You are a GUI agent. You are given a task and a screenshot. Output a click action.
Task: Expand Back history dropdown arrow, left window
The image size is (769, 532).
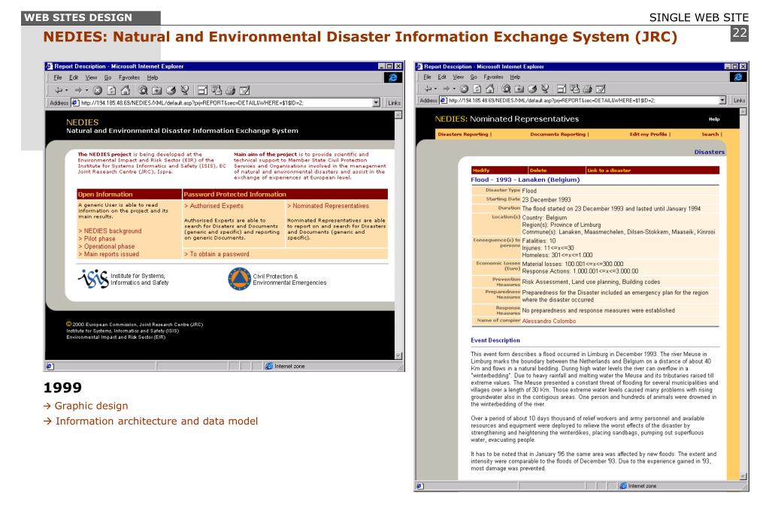67,90
